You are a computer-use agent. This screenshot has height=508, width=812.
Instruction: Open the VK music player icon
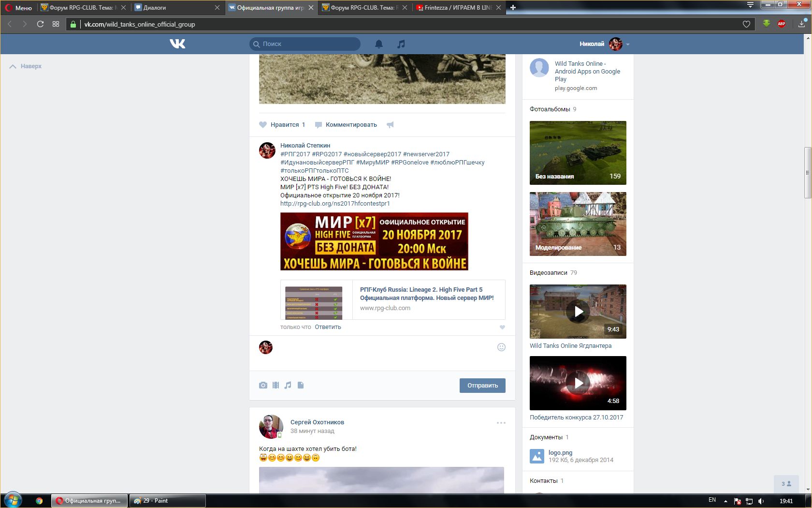(x=401, y=44)
